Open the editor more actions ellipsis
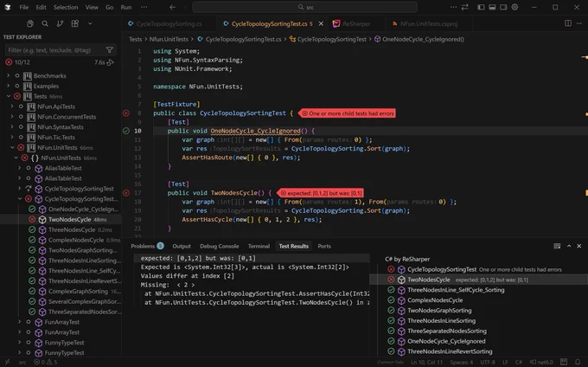The image size is (588, 367). point(579,23)
